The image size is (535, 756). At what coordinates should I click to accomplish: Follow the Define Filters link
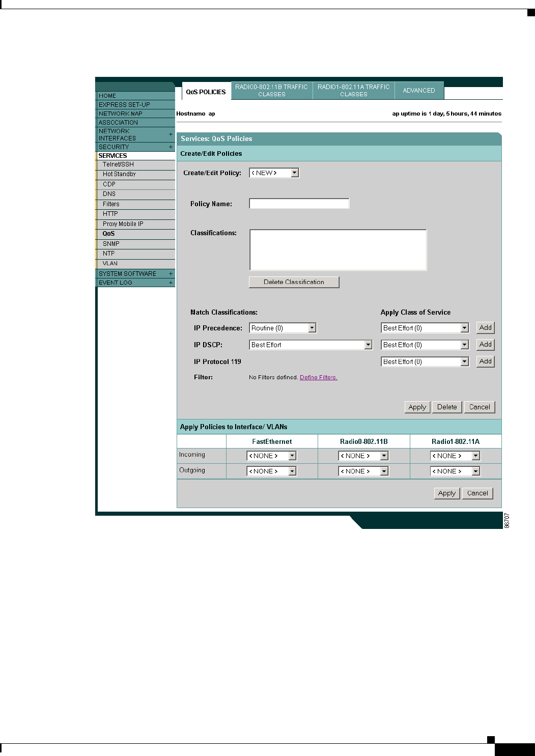[319, 377]
